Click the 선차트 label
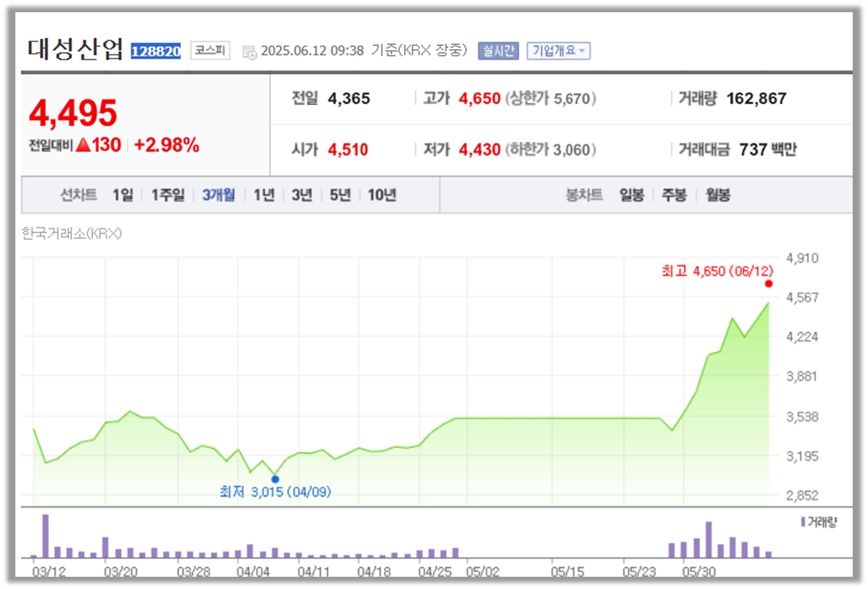The width and height of the screenshot is (868, 589). point(78,195)
